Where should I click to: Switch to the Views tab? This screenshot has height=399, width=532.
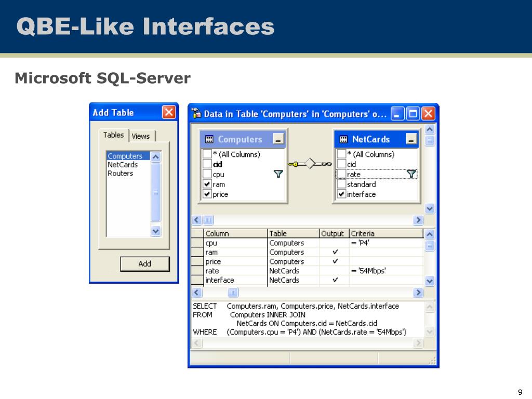[x=141, y=136]
